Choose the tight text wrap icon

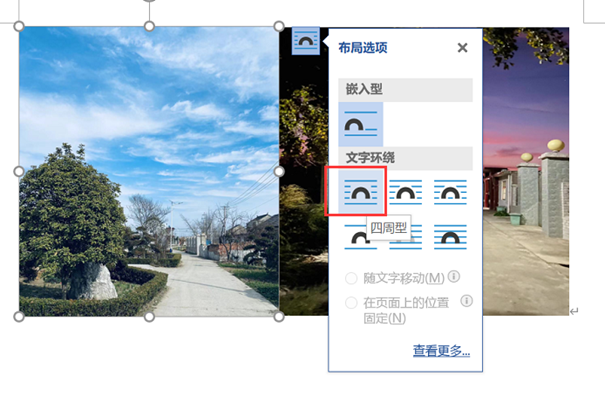(406, 192)
